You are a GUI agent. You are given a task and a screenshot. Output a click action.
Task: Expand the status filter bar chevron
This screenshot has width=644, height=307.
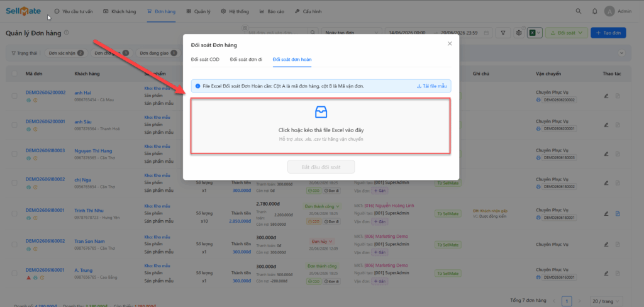pos(621,53)
